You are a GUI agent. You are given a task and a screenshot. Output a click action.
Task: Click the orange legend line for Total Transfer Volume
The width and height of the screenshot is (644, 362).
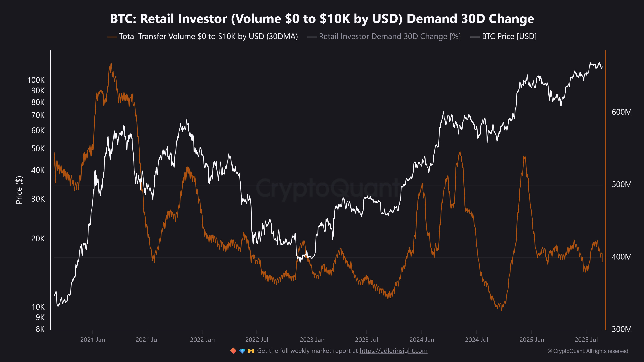(x=112, y=37)
